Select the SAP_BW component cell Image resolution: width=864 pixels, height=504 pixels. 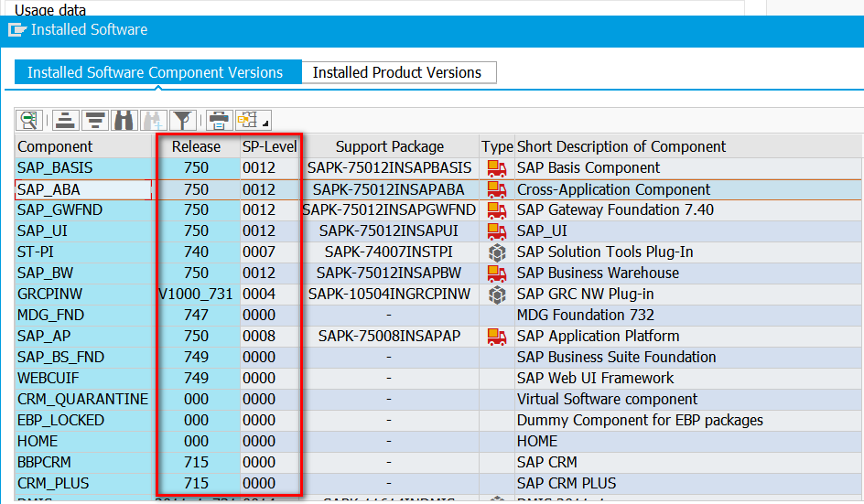pos(84,273)
